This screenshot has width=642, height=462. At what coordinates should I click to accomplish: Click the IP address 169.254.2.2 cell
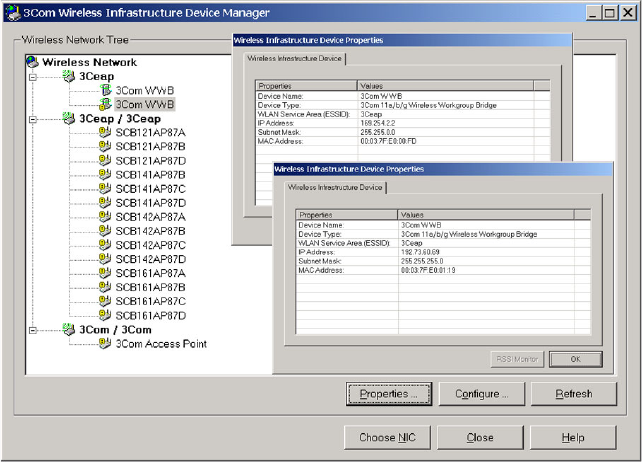coord(378,123)
